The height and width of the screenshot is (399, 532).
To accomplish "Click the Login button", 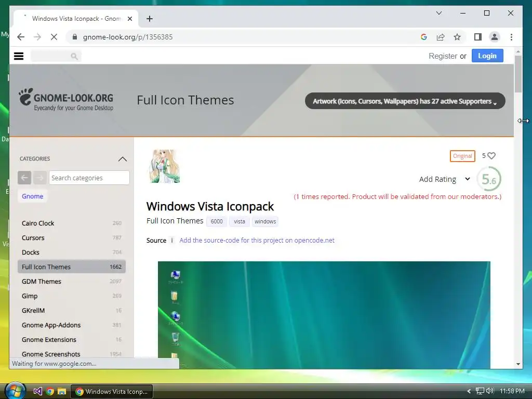I will pyautogui.click(x=487, y=56).
